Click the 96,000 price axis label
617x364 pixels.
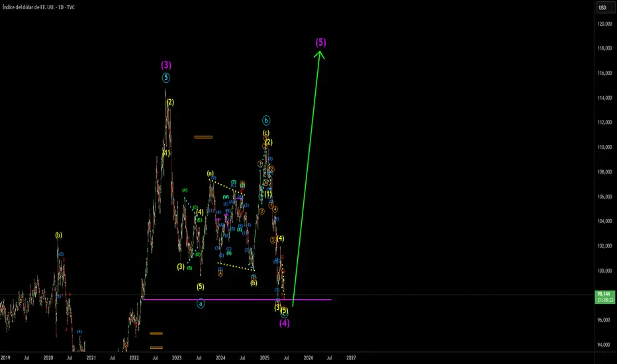[605, 320]
